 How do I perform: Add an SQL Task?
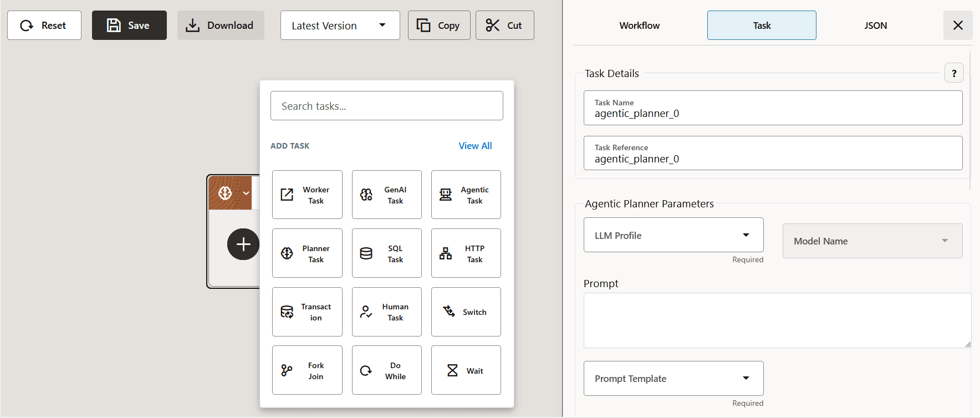click(x=386, y=253)
